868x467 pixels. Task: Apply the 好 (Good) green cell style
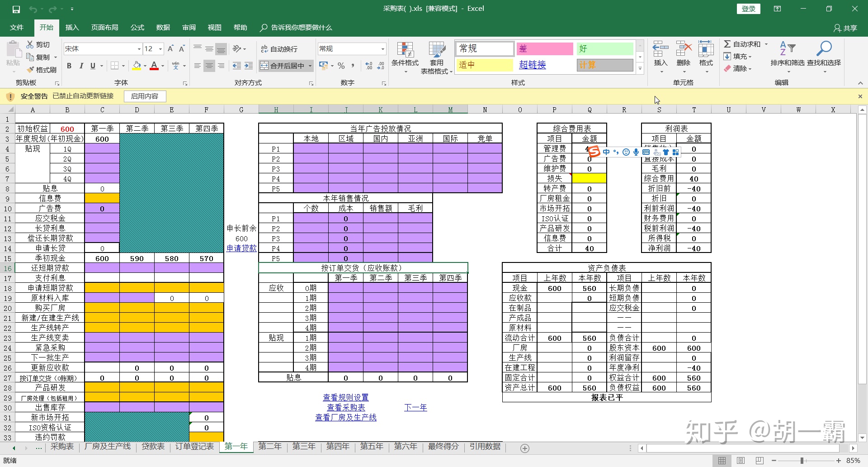pyautogui.click(x=604, y=49)
